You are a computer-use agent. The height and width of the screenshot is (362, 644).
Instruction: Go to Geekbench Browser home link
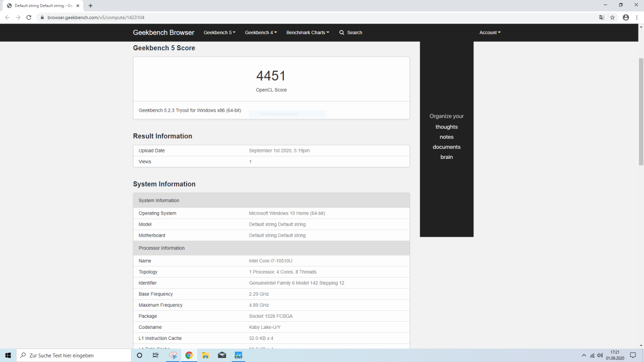(x=164, y=33)
